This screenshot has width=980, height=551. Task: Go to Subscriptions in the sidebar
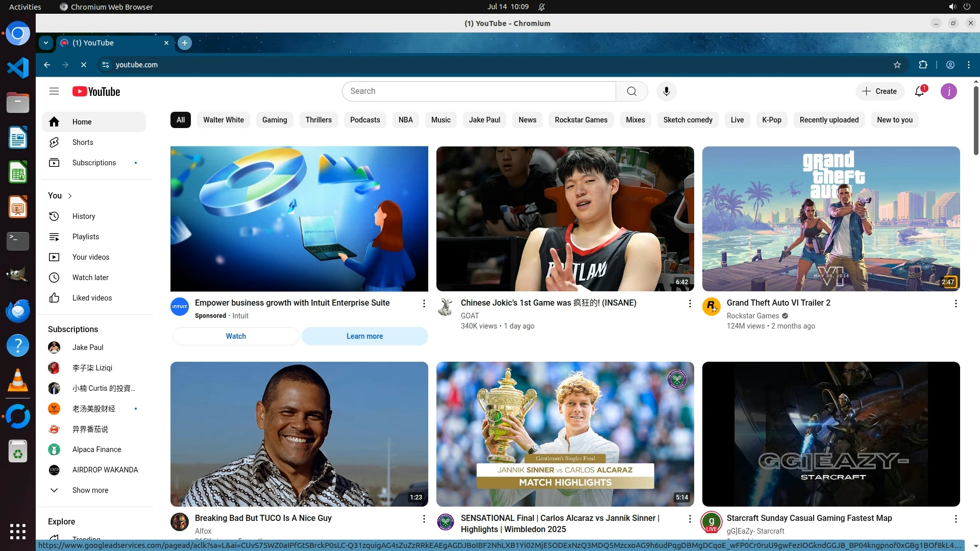click(x=94, y=163)
